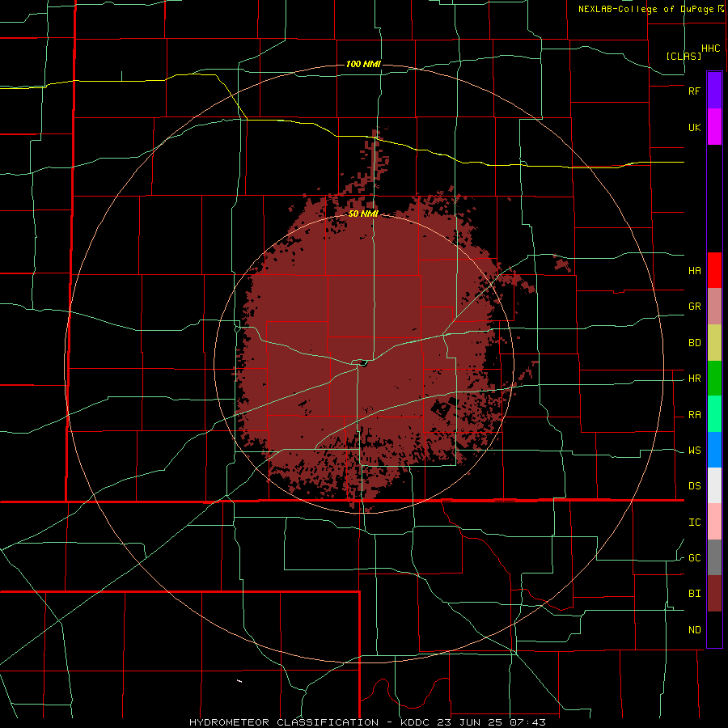
Task: Click the UK magenta legend swatch
Action: (x=714, y=127)
